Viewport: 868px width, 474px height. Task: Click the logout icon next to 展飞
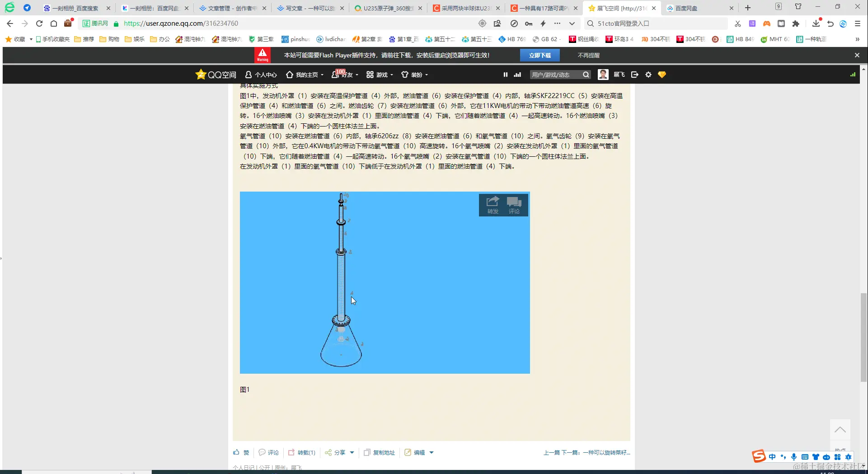click(x=635, y=74)
